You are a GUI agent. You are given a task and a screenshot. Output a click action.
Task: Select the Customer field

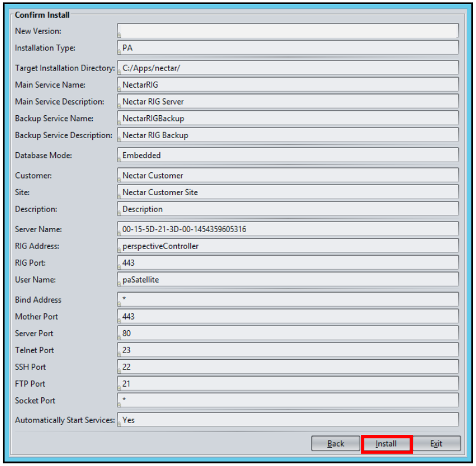[x=288, y=175]
